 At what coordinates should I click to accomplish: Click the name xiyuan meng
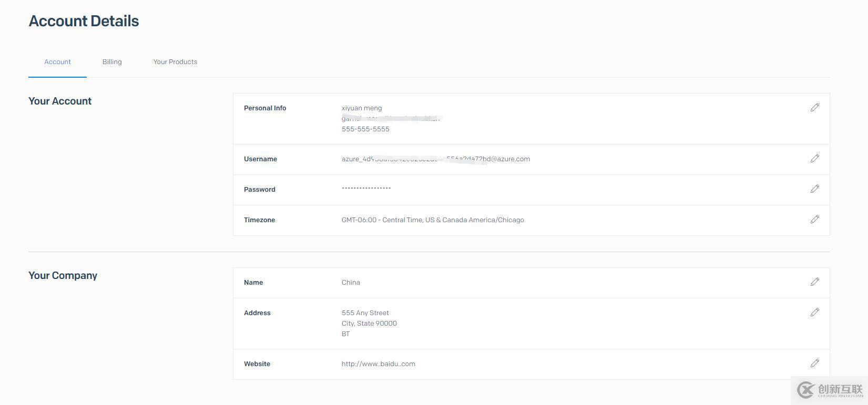click(x=362, y=108)
